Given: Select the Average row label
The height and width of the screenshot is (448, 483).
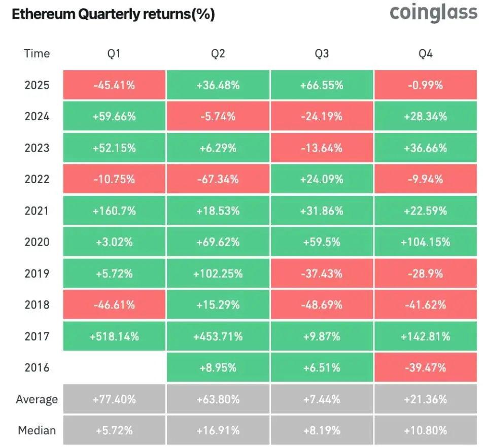Looking at the screenshot, I should [x=37, y=399].
